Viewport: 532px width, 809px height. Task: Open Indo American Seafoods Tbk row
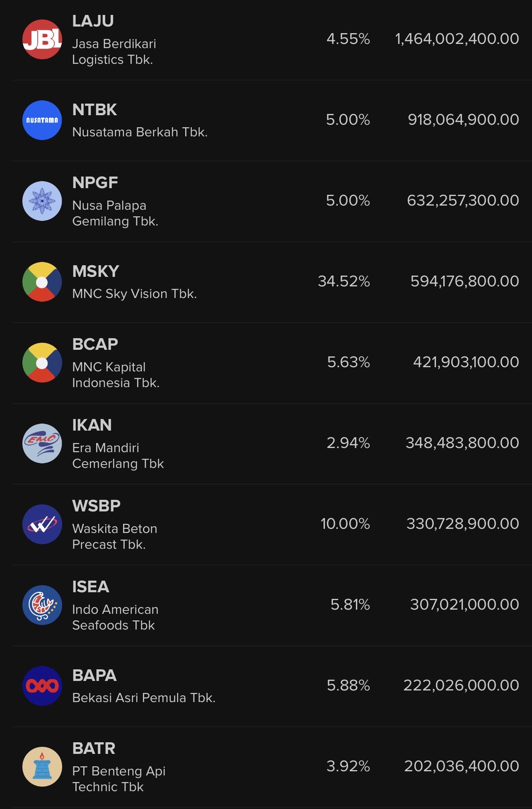point(272,605)
